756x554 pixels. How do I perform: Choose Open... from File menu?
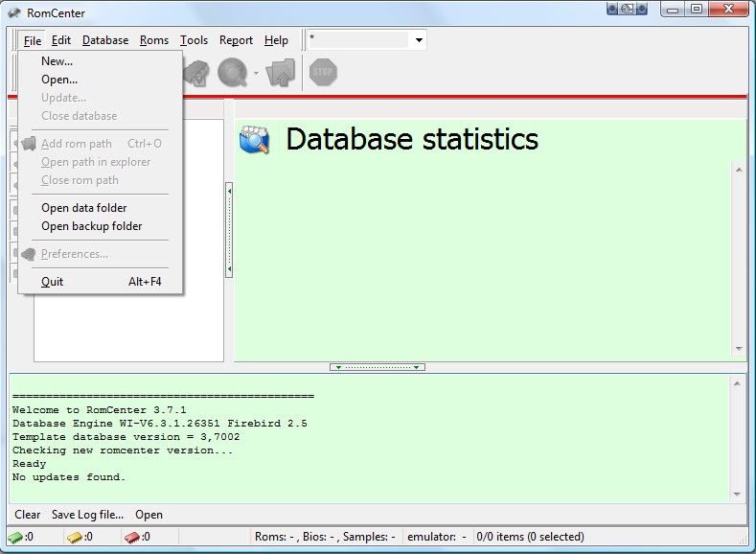point(101,80)
